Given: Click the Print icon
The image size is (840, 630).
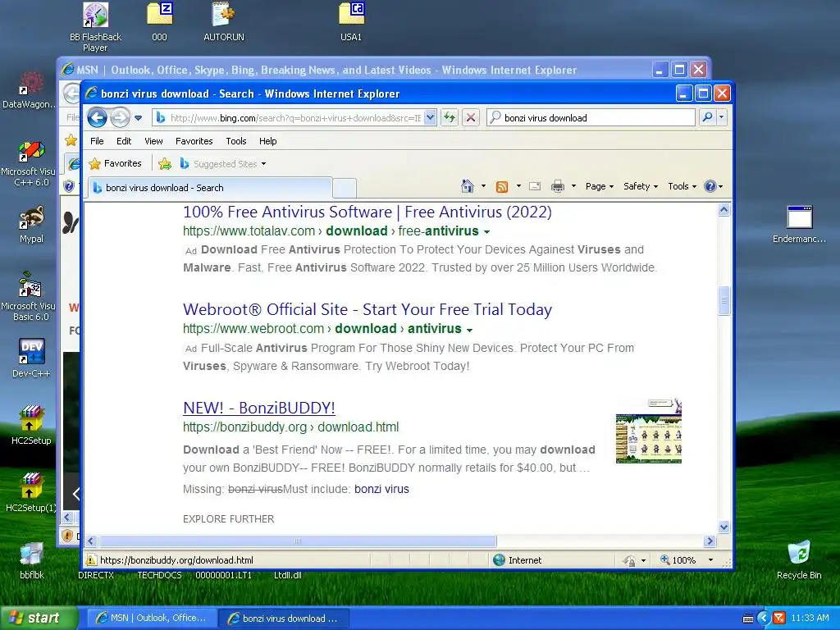Looking at the screenshot, I should click(x=558, y=186).
